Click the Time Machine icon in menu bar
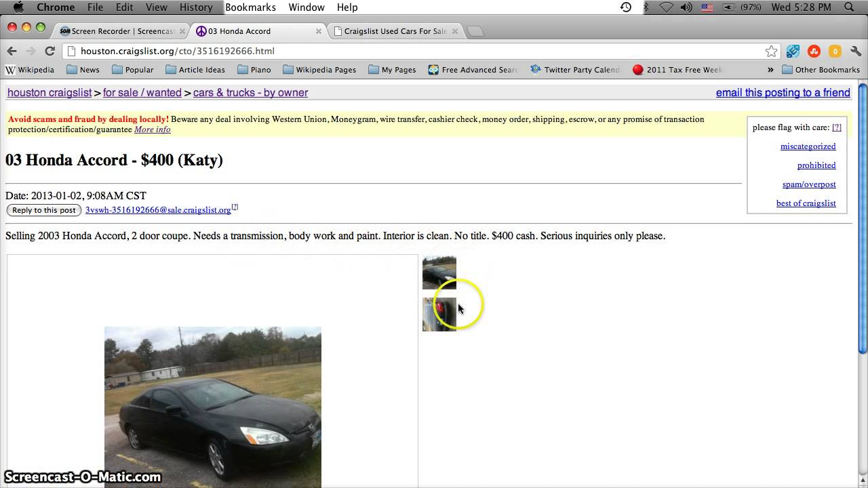 626,7
